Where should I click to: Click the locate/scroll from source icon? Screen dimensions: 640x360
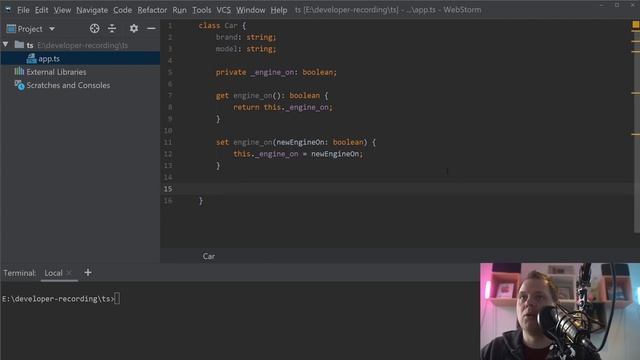[x=94, y=28]
